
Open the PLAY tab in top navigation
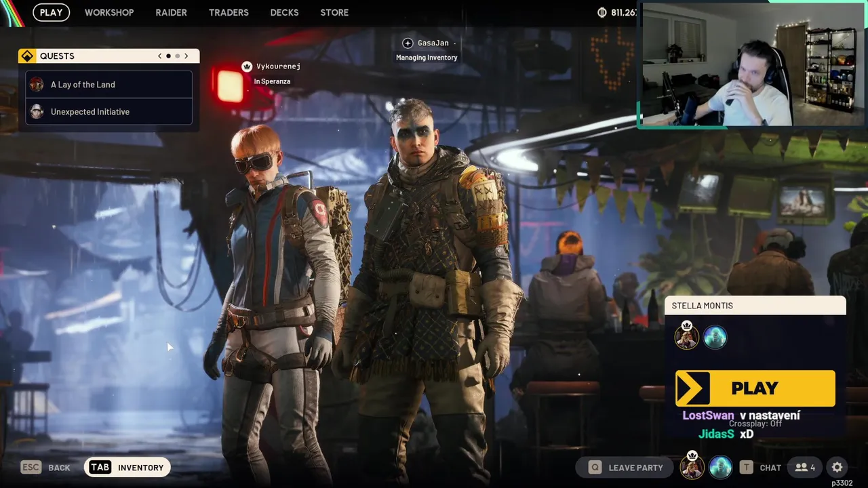click(x=51, y=12)
